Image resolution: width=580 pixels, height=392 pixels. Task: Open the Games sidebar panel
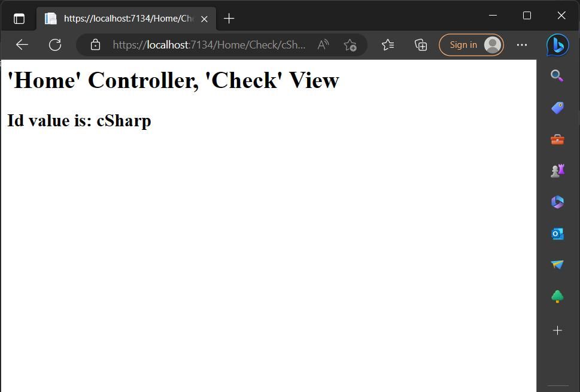pyautogui.click(x=557, y=170)
